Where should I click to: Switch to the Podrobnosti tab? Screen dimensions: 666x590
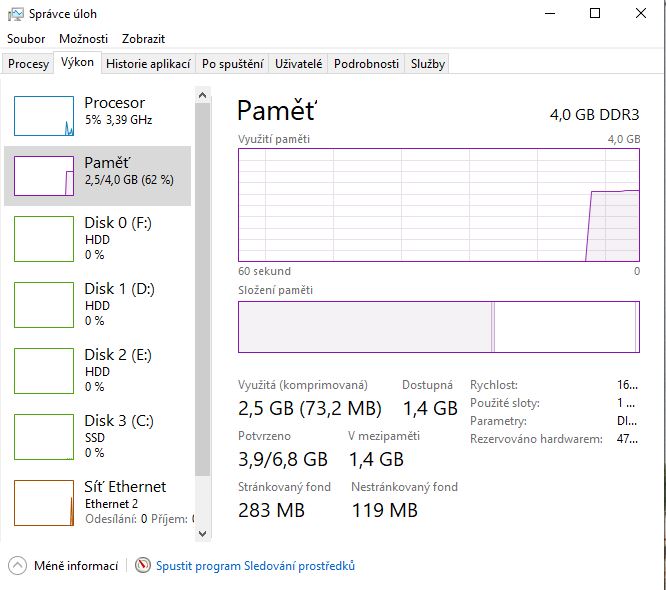[x=366, y=64]
